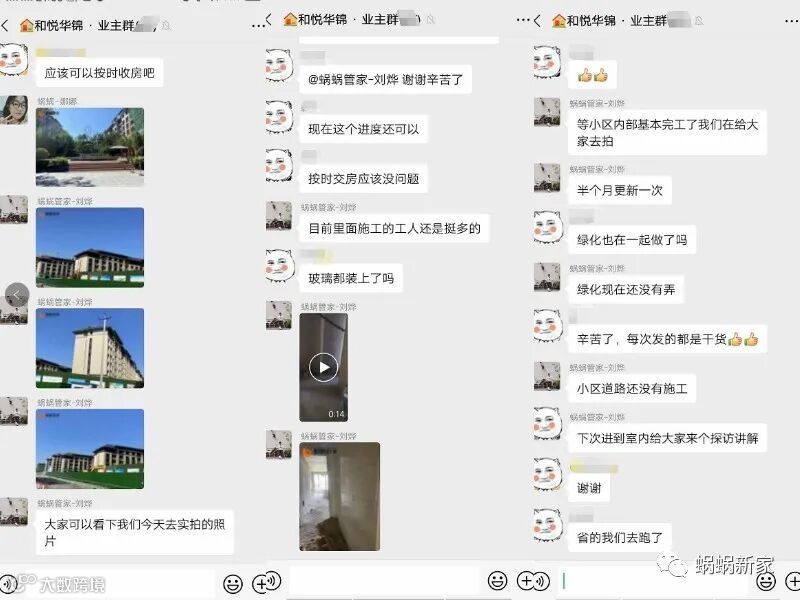The height and width of the screenshot is (600, 800).
Task: Tap 刘烨's avatar beside 半个月更新一次
Action: click(x=547, y=178)
